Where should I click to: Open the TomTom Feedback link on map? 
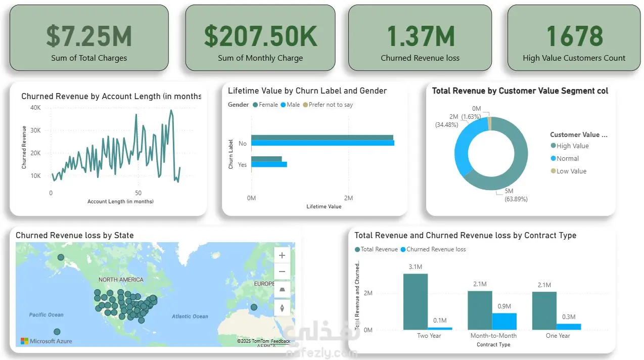281,341
